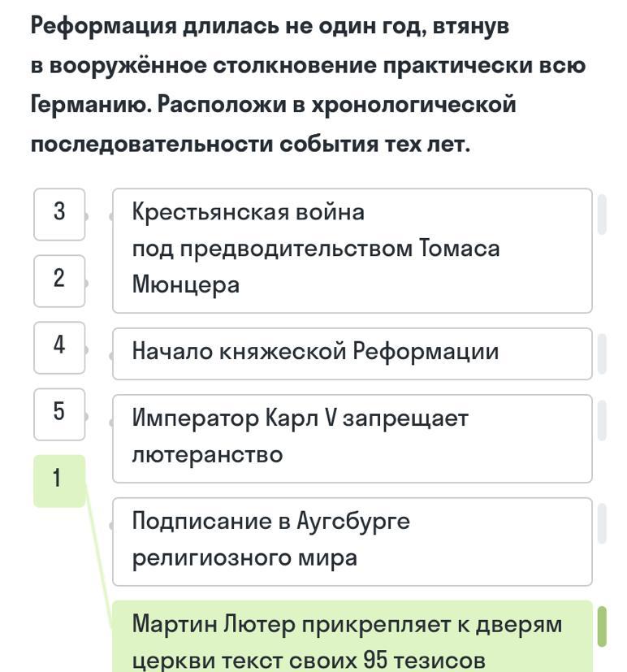Screen dimensions: 627x672
Task: Choose the Подписание в Аугсбурге религиозного мира card
Action: (352, 542)
